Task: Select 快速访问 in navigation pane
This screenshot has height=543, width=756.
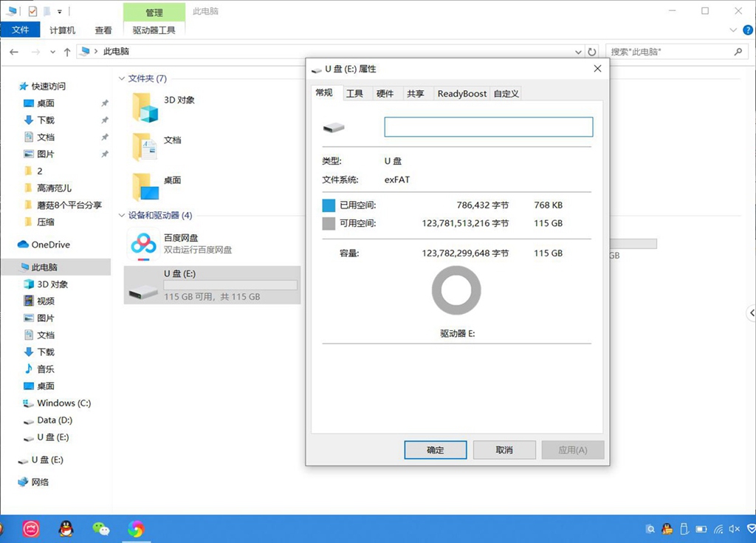Action: pos(48,86)
